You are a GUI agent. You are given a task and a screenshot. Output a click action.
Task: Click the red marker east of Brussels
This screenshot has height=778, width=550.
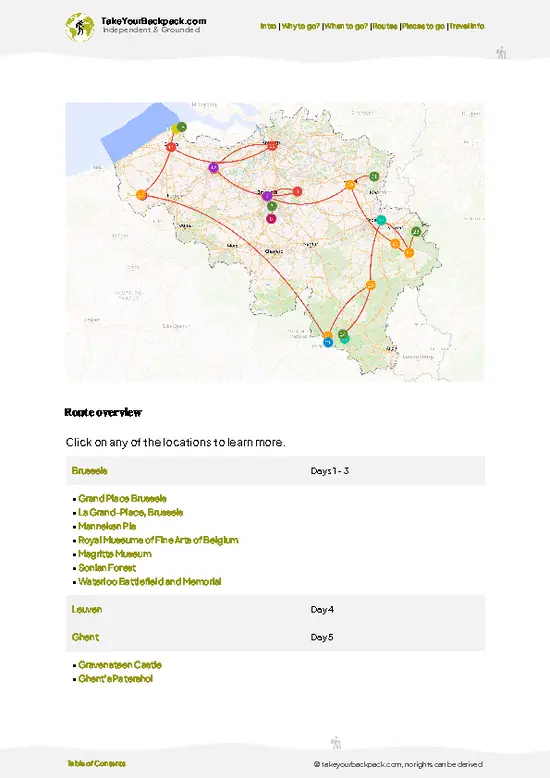pos(297,191)
